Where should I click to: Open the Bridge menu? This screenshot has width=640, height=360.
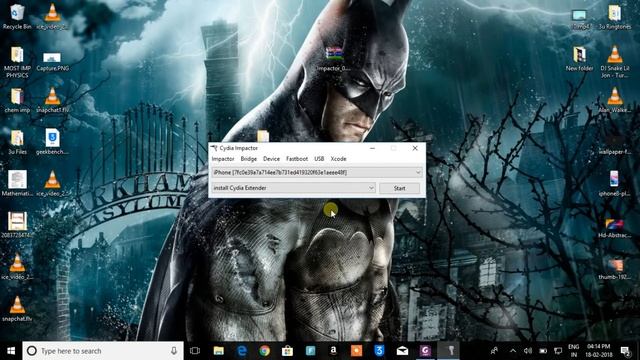click(249, 159)
